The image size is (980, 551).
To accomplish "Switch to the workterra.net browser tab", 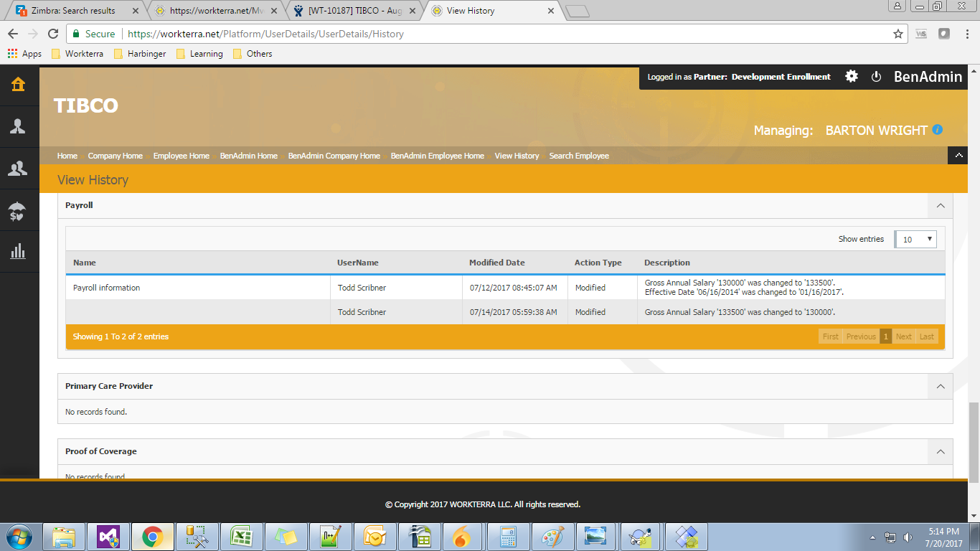I will [x=214, y=11].
